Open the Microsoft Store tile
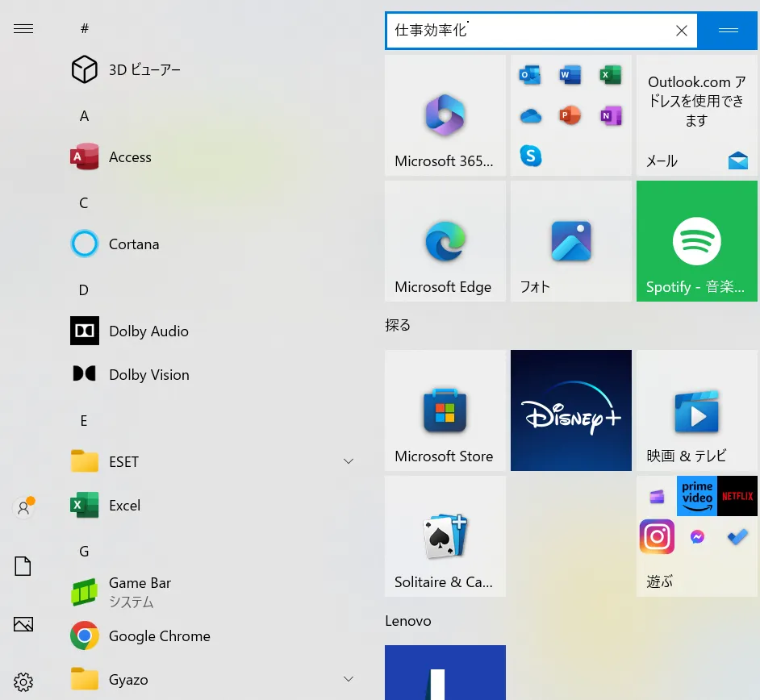The height and width of the screenshot is (700, 760). [x=445, y=410]
